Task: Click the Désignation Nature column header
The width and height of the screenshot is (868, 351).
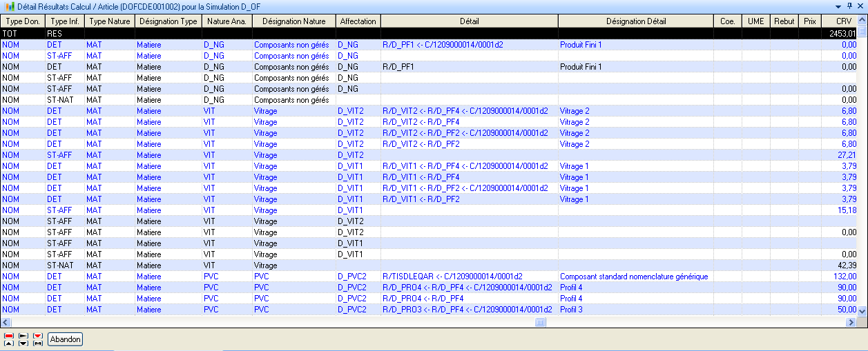Action: [x=293, y=21]
